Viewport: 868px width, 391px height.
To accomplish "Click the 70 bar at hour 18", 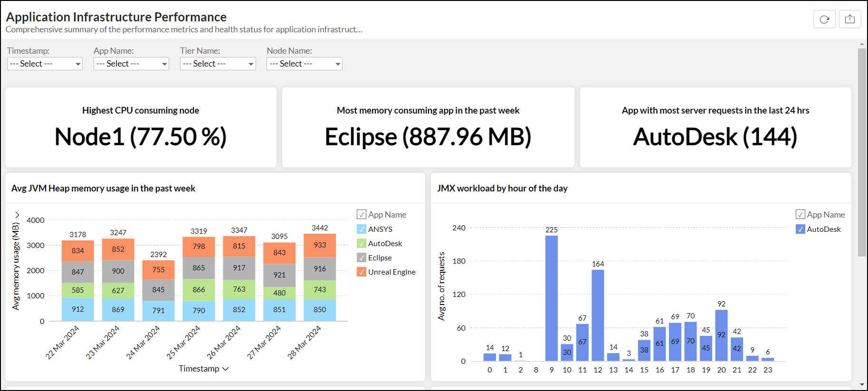I will pyautogui.click(x=691, y=342).
